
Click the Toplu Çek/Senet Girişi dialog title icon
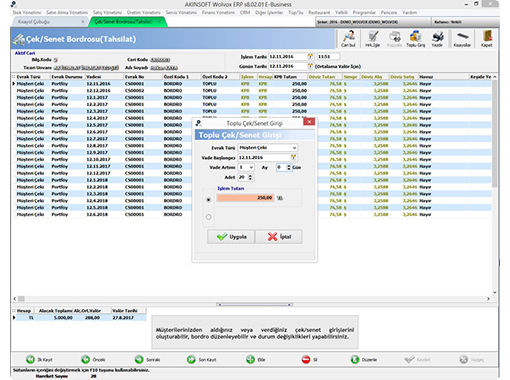click(199, 123)
